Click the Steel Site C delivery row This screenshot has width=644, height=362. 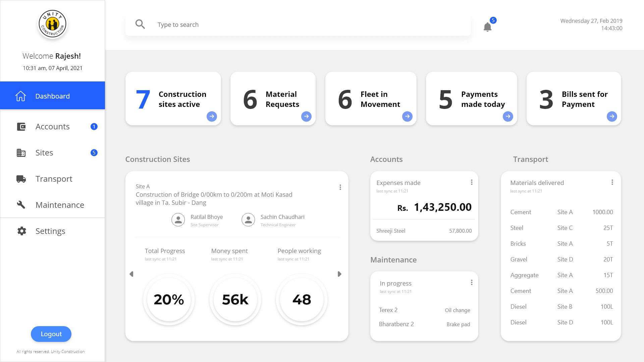[561, 228]
